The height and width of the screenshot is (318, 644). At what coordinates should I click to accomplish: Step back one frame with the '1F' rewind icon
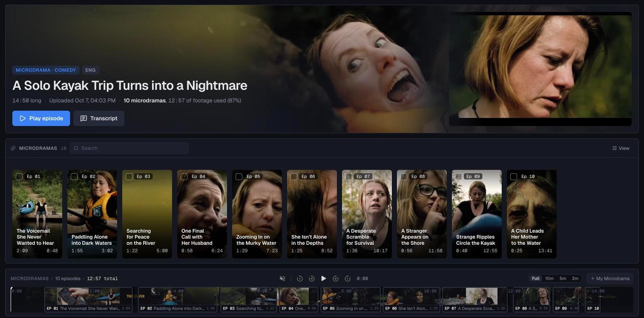pos(312,278)
